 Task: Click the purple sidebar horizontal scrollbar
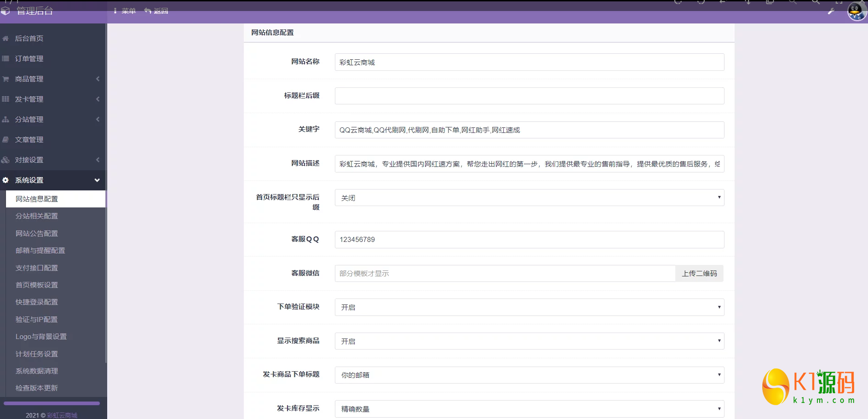pos(52,403)
